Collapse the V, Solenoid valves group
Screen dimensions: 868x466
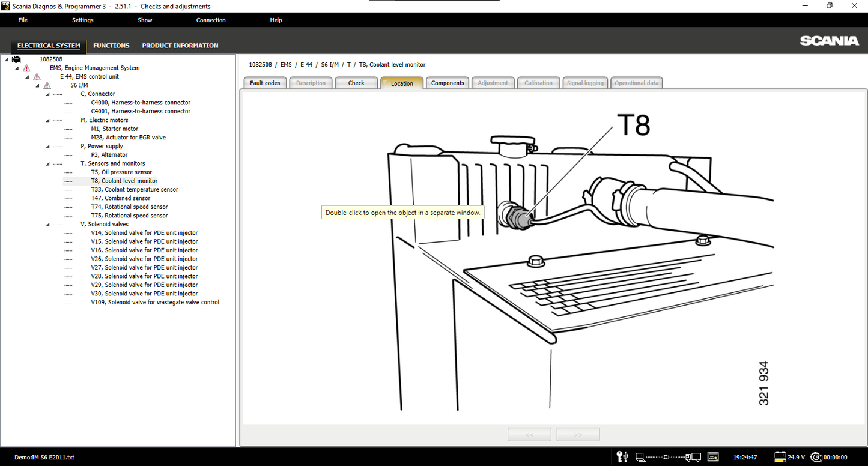pyautogui.click(x=48, y=225)
